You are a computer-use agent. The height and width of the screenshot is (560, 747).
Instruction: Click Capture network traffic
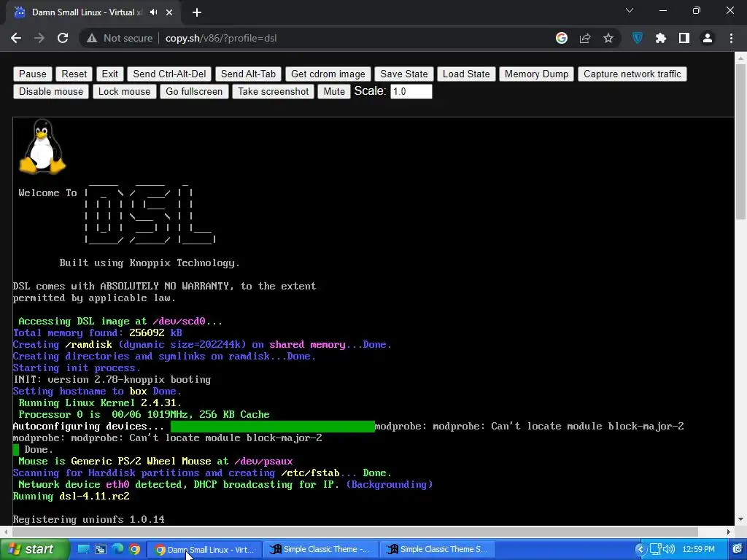click(x=632, y=74)
